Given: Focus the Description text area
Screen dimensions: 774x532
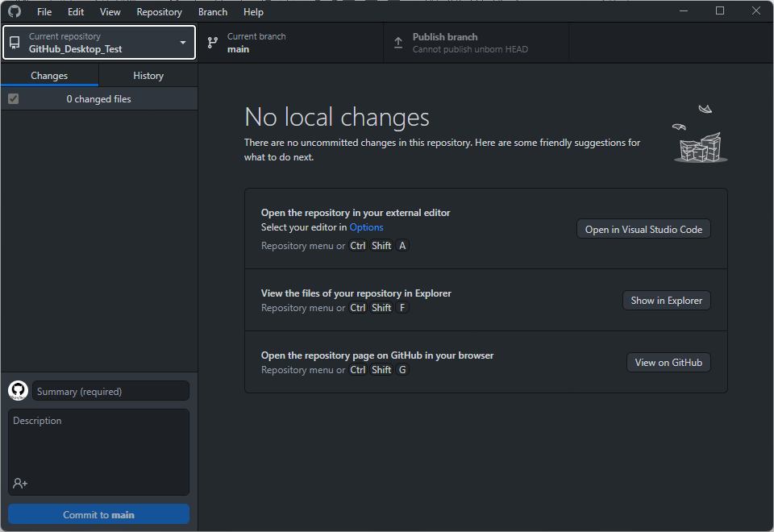Looking at the screenshot, I should (x=98, y=451).
